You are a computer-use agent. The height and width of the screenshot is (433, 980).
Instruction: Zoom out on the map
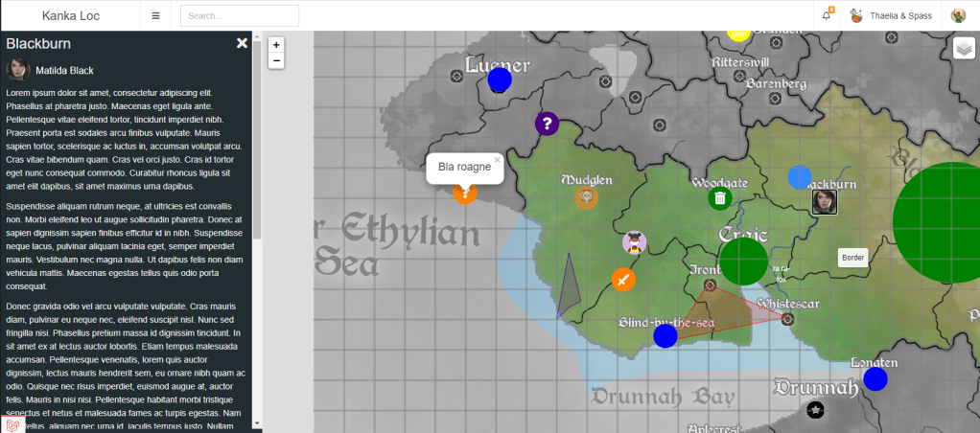point(276,60)
